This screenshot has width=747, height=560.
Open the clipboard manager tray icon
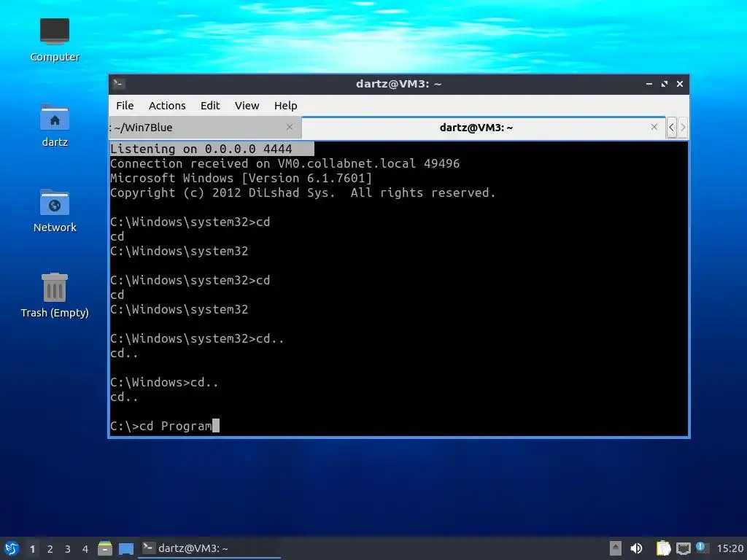(x=663, y=548)
